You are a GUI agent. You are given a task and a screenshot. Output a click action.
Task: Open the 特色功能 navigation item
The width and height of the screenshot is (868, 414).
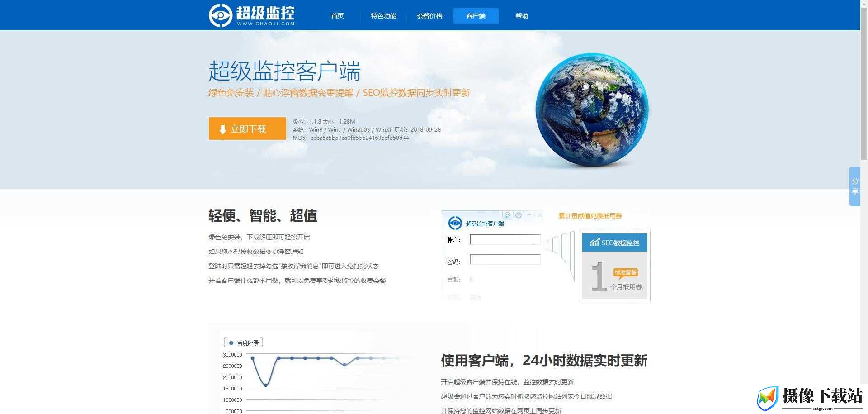coord(383,16)
